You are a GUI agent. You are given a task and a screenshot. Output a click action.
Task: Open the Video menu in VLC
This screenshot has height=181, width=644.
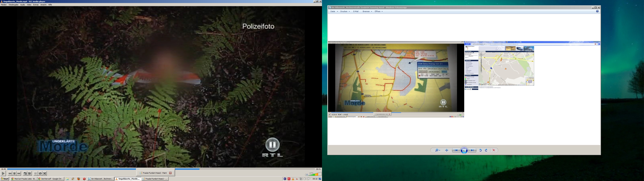pos(29,5)
